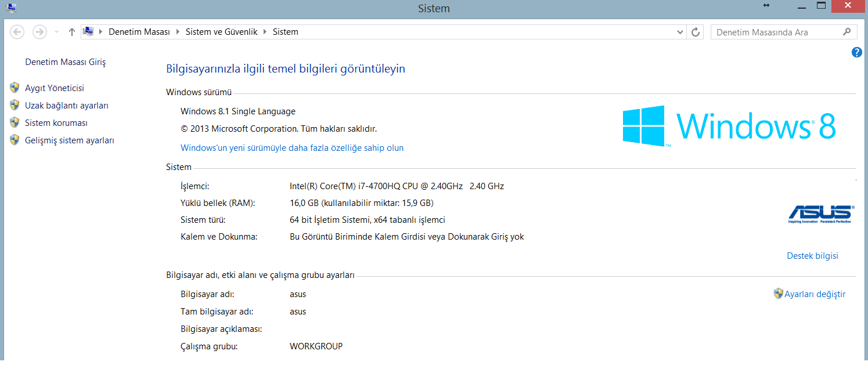Refresh the page with the refresh button
The width and height of the screenshot is (868, 376).
point(696,32)
